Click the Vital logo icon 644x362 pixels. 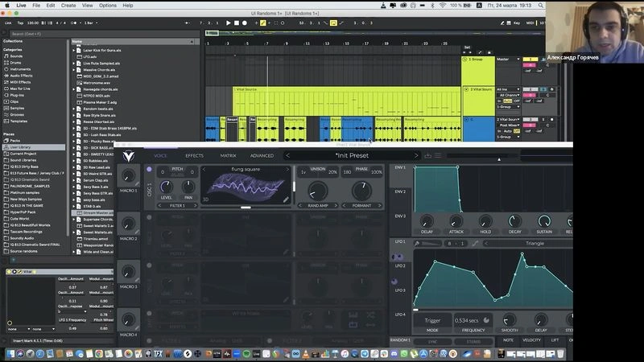(129, 156)
